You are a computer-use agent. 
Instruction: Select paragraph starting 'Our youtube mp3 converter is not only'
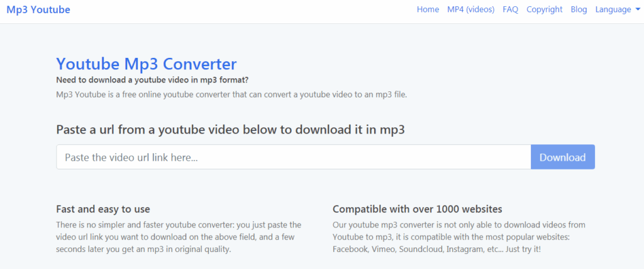pos(459,237)
